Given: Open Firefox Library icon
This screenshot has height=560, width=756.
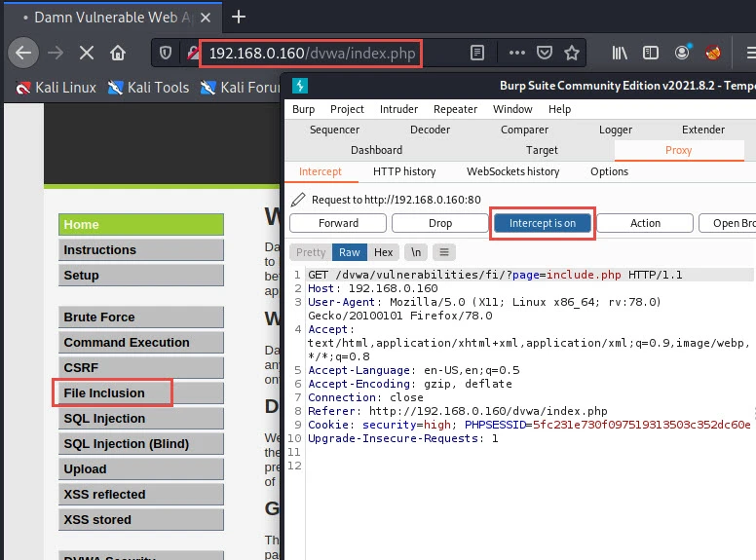Looking at the screenshot, I should [x=620, y=53].
